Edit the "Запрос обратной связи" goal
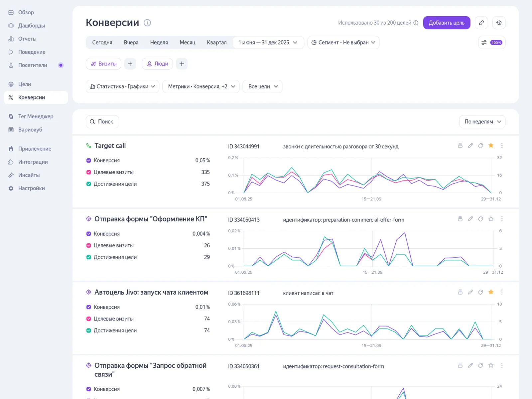532x399 pixels. [470, 365]
